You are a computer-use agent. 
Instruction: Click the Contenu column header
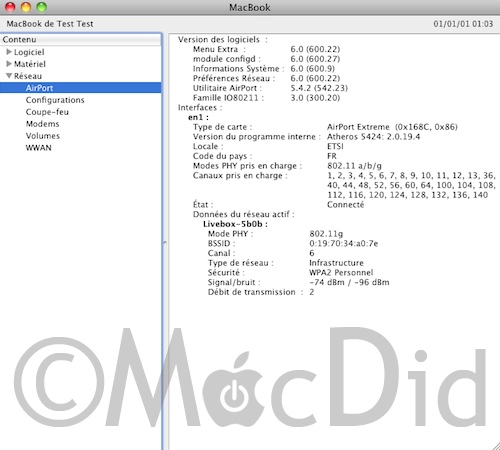click(81, 39)
